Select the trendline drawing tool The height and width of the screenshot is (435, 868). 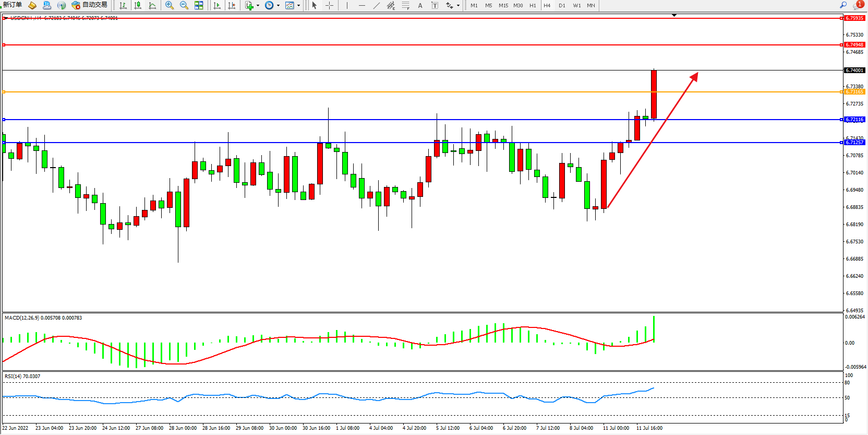pyautogui.click(x=376, y=5)
